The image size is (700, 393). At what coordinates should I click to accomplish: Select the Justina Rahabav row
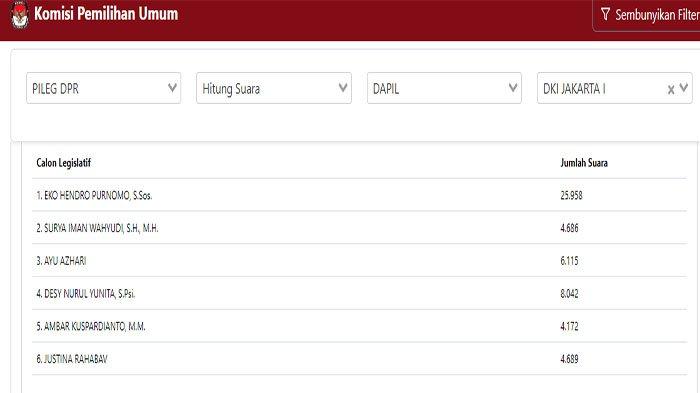click(x=359, y=359)
